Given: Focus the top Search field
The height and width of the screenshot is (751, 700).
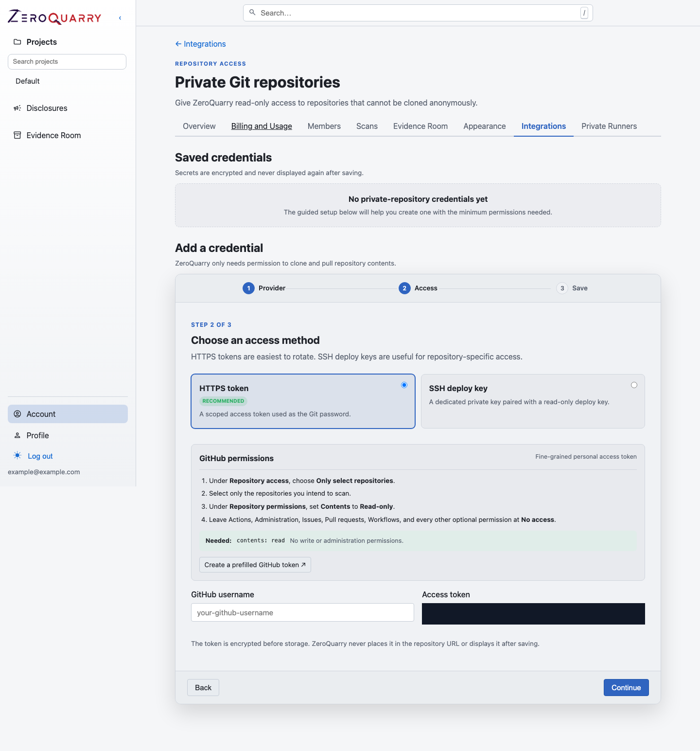Looking at the screenshot, I should click(418, 13).
